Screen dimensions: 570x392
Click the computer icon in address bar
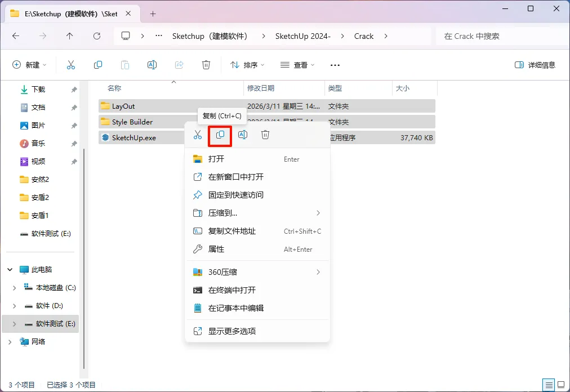[126, 35]
